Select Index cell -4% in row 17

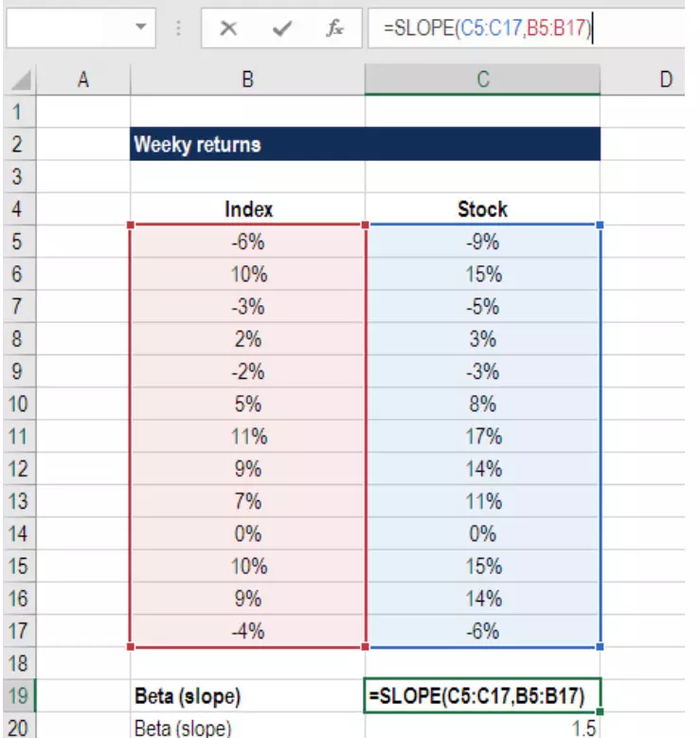coord(247,631)
